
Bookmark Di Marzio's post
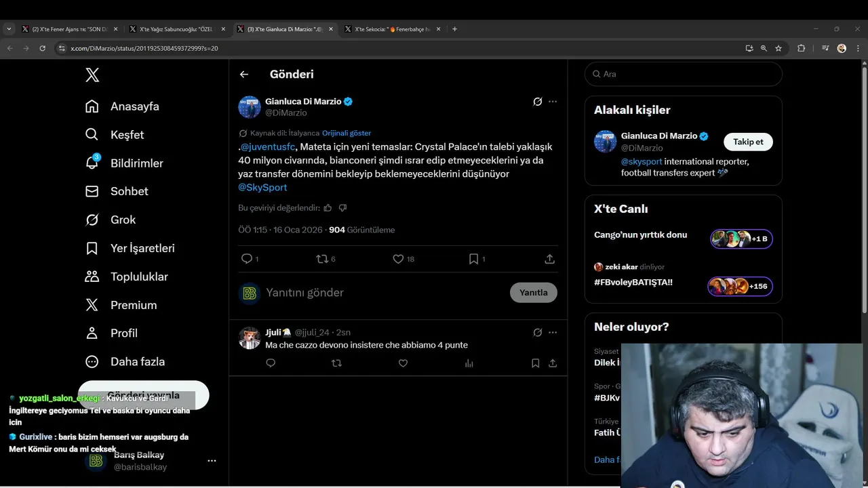[x=473, y=259]
